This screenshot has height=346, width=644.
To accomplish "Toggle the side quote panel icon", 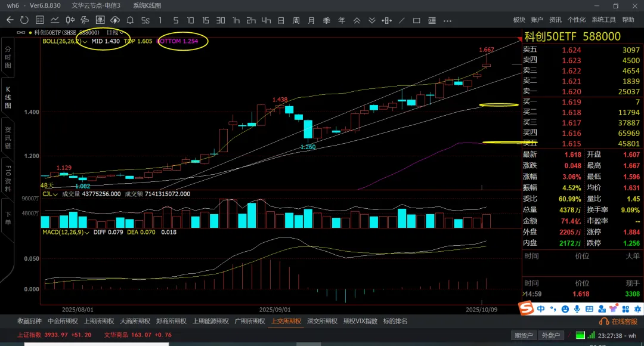I will coord(432,20).
